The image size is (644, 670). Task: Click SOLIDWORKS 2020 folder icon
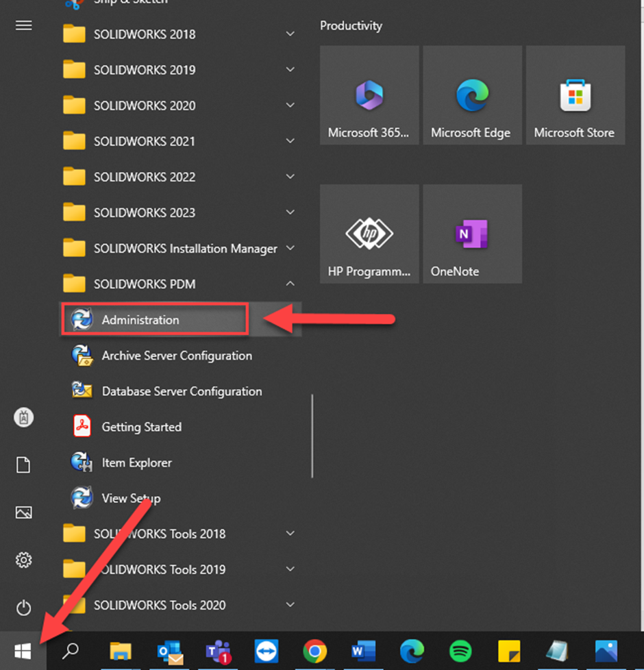pyautogui.click(x=74, y=105)
